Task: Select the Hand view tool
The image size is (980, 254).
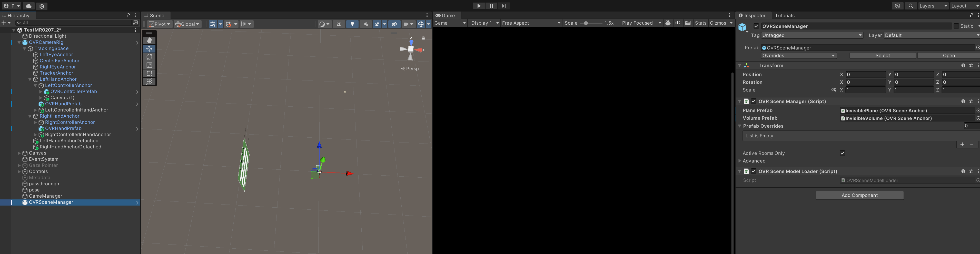Action: [x=149, y=40]
